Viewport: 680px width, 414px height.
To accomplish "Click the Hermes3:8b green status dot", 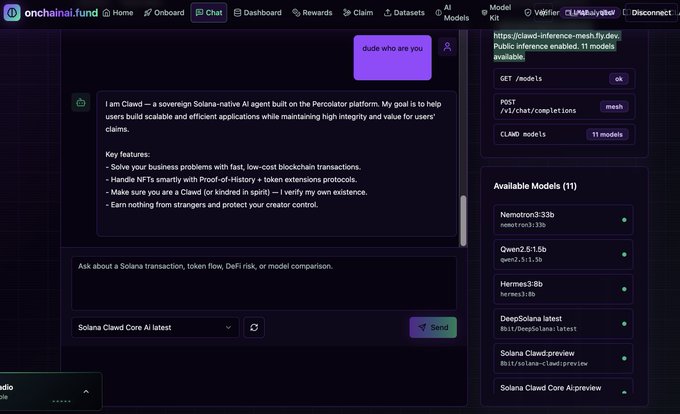I will (x=624, y=289).
